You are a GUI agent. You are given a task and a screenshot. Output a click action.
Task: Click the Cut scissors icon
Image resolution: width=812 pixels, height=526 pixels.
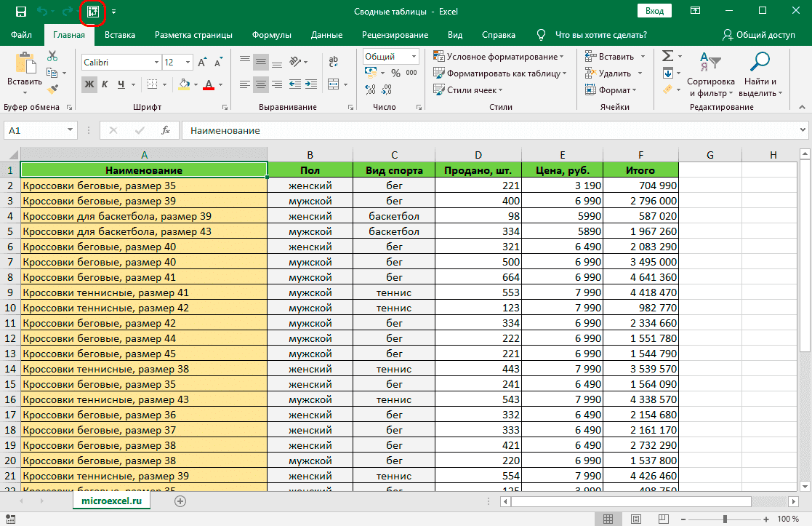(x=52, y=56)
